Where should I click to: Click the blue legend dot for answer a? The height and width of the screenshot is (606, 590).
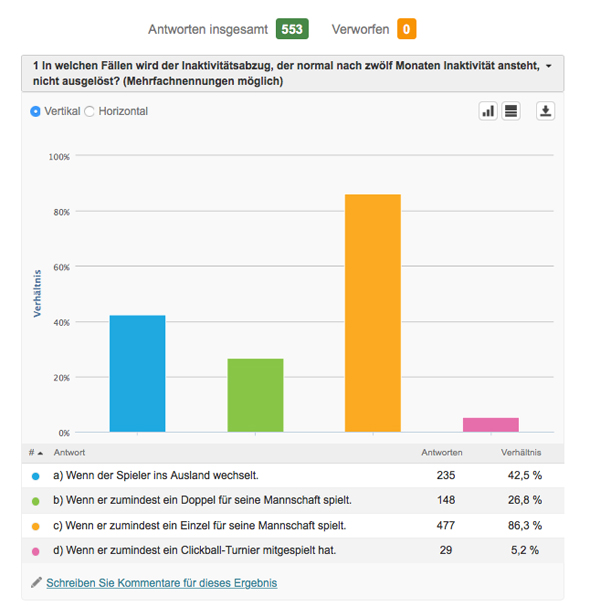[x=36, y=476]
